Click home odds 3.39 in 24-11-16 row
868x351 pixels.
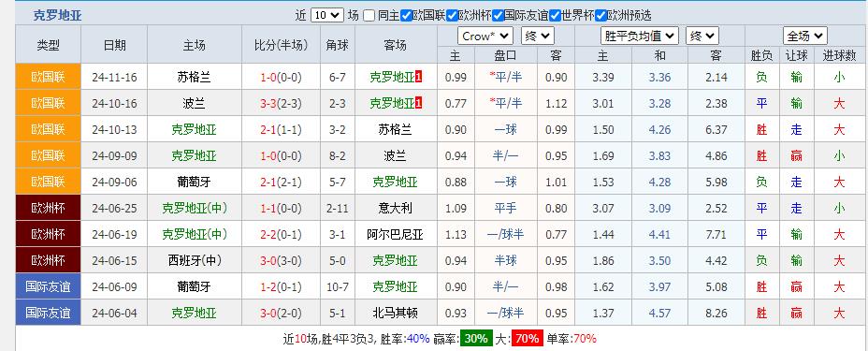pyautogui.click(x=603, y=77)
